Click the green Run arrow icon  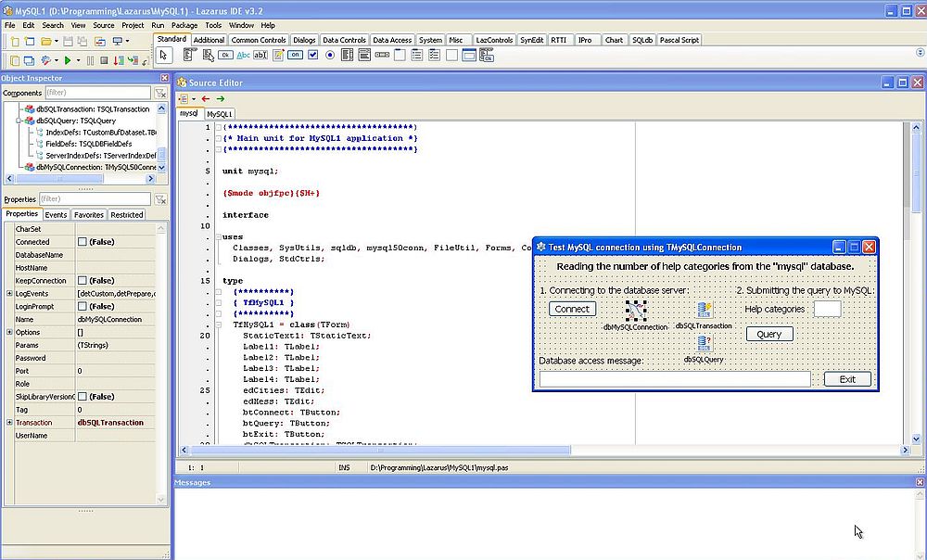point(68,60)
